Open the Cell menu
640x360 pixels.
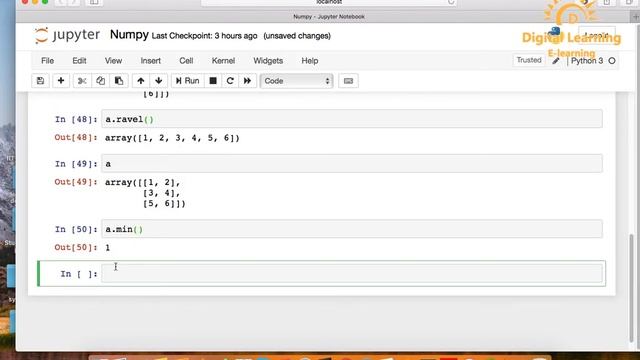[186, 61]
